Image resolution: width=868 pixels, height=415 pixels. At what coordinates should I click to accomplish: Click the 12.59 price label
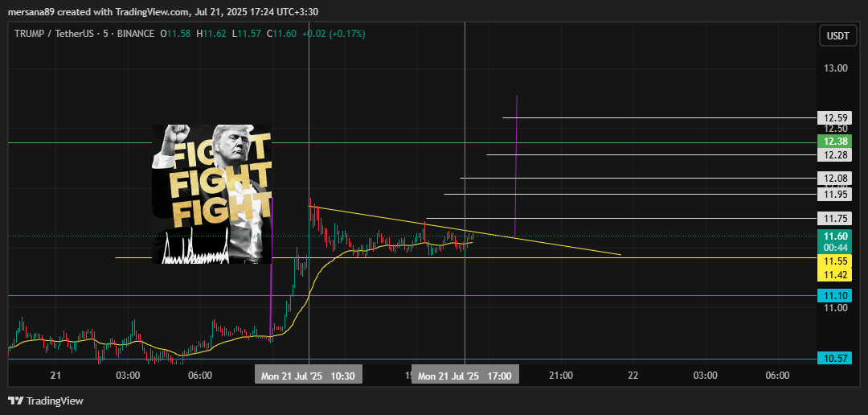click(x=834, y=118)
